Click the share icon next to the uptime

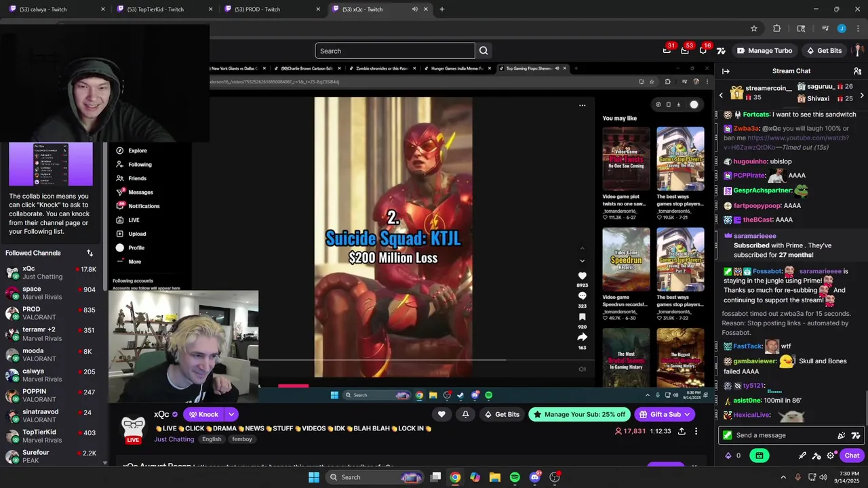point(682,431)
